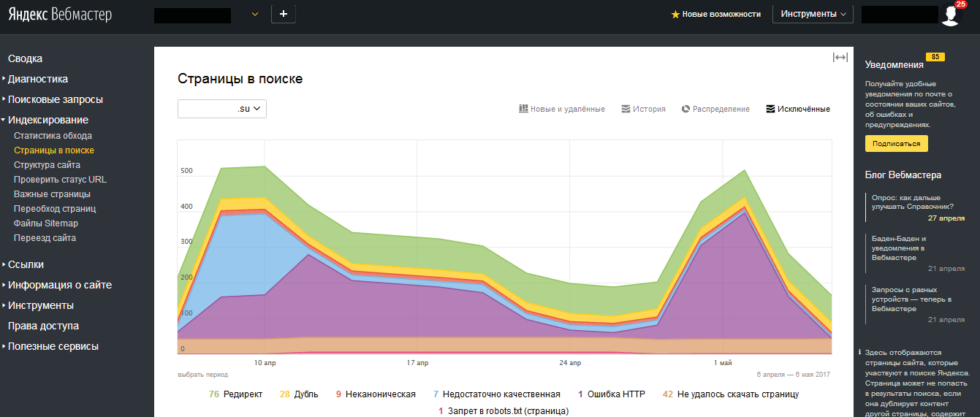
Task: Expand the sidebar Инструменты section
Action: point(40,305)
